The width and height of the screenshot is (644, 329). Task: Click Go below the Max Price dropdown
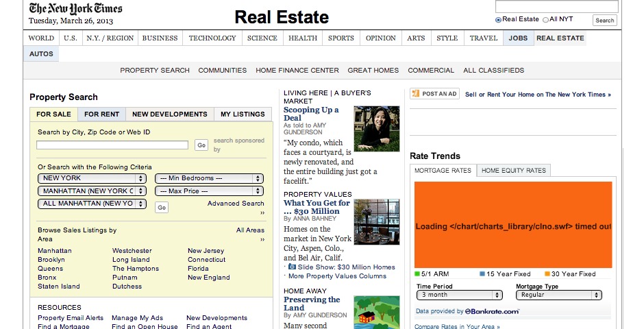click(162, 208)
